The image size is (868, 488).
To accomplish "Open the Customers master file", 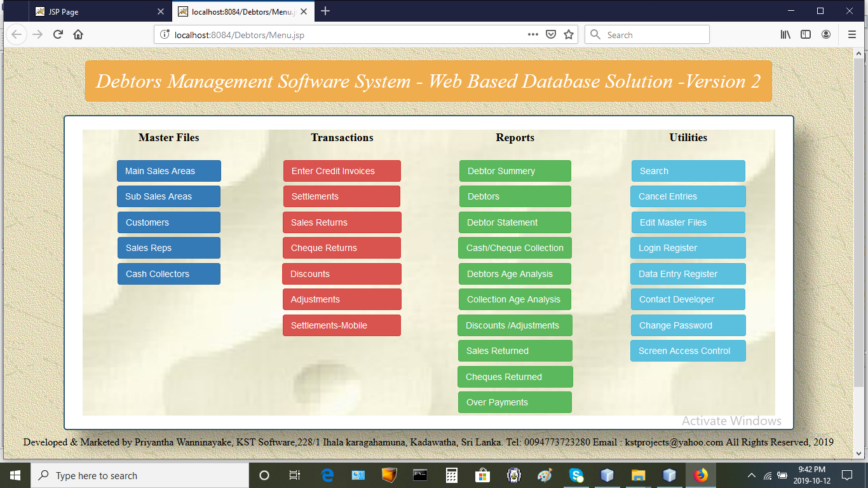I will (169, 222).
